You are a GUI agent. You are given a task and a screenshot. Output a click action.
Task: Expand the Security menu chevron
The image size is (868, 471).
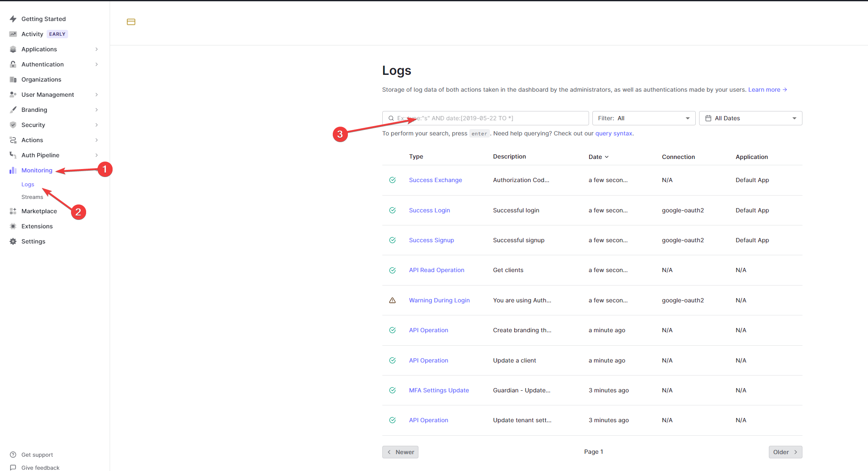click(x=97, y=125)
